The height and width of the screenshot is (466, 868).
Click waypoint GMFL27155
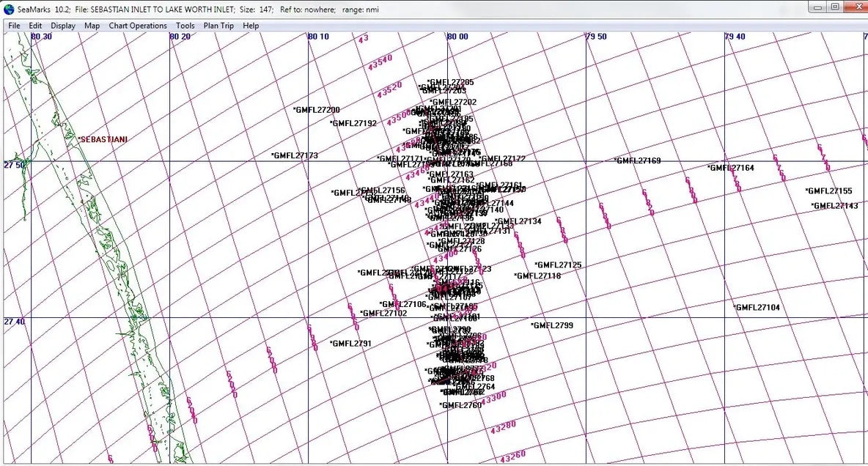828,191
